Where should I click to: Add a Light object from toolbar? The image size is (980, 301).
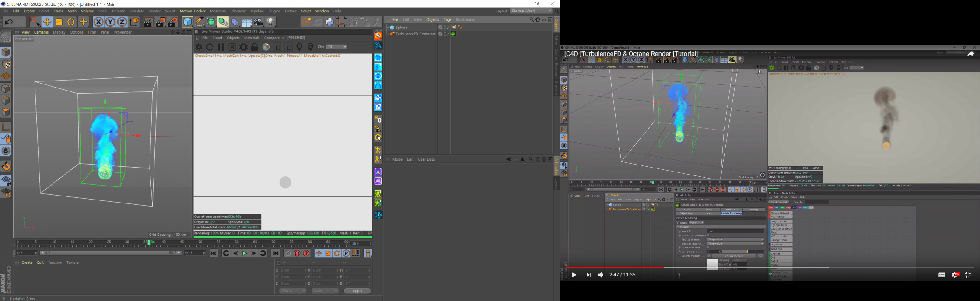coord(271,22)
